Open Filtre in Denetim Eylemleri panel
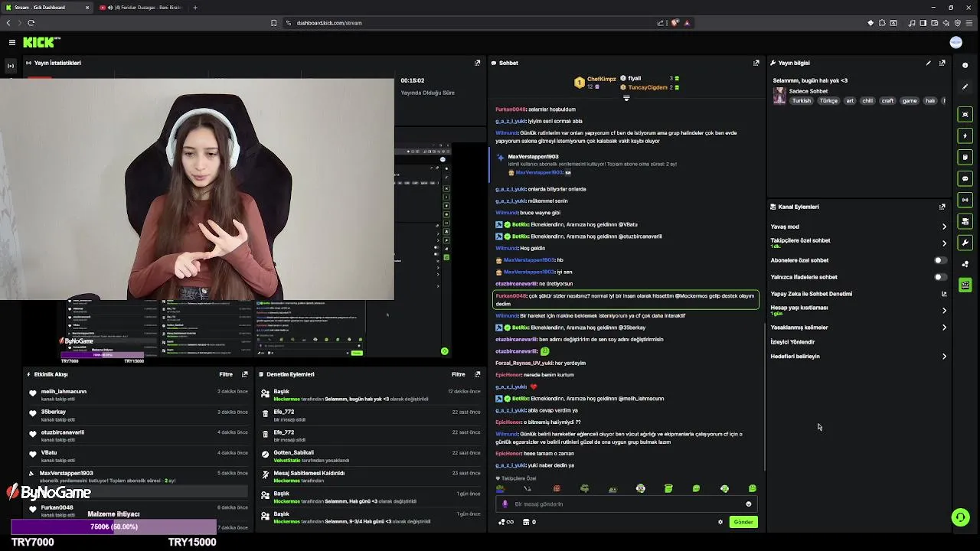This screenshot has height=551, width=980. click(458, 374)
